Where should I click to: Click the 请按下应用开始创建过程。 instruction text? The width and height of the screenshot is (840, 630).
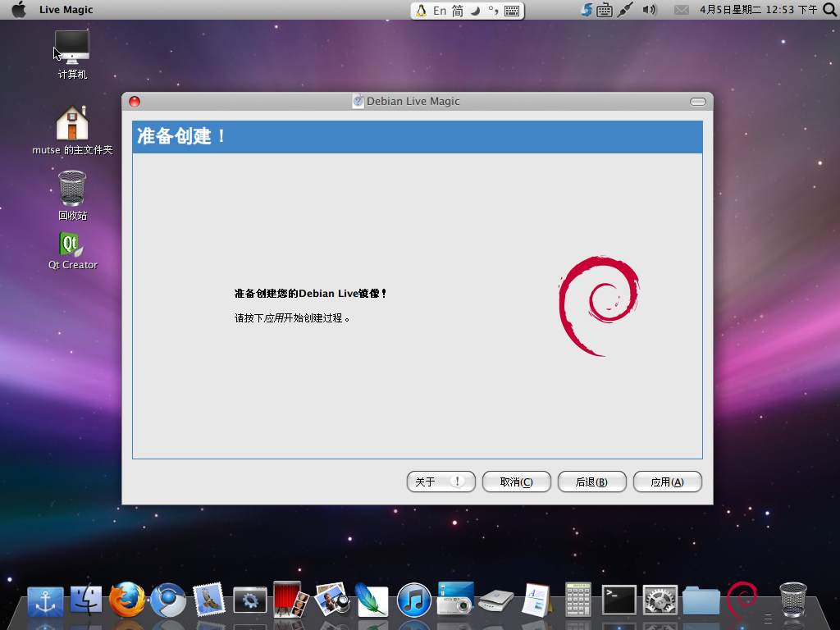(293, 318)
